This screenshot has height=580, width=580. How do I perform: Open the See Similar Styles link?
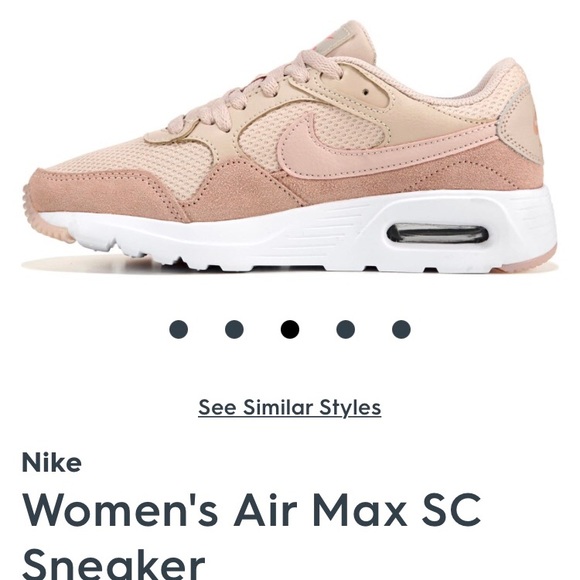[x=290, y=408]
